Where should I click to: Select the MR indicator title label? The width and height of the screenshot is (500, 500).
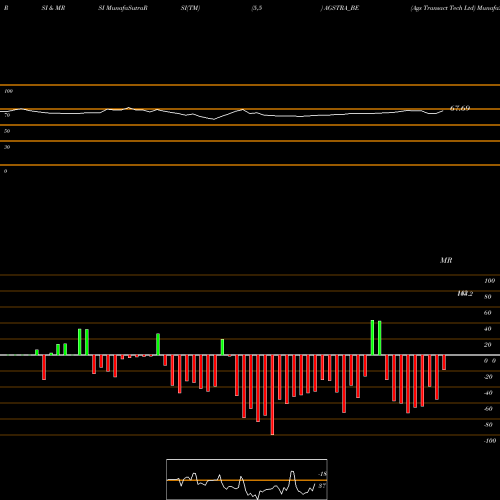(446, 260)
